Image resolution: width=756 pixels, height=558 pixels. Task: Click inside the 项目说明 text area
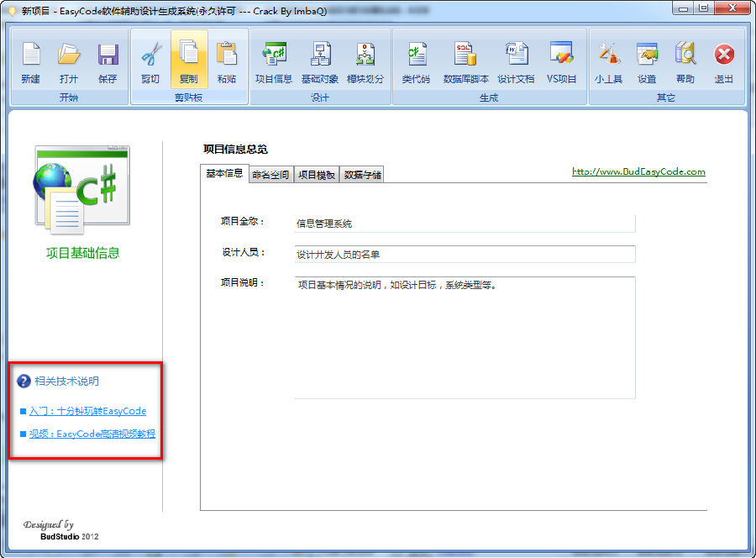pos(465,338)
